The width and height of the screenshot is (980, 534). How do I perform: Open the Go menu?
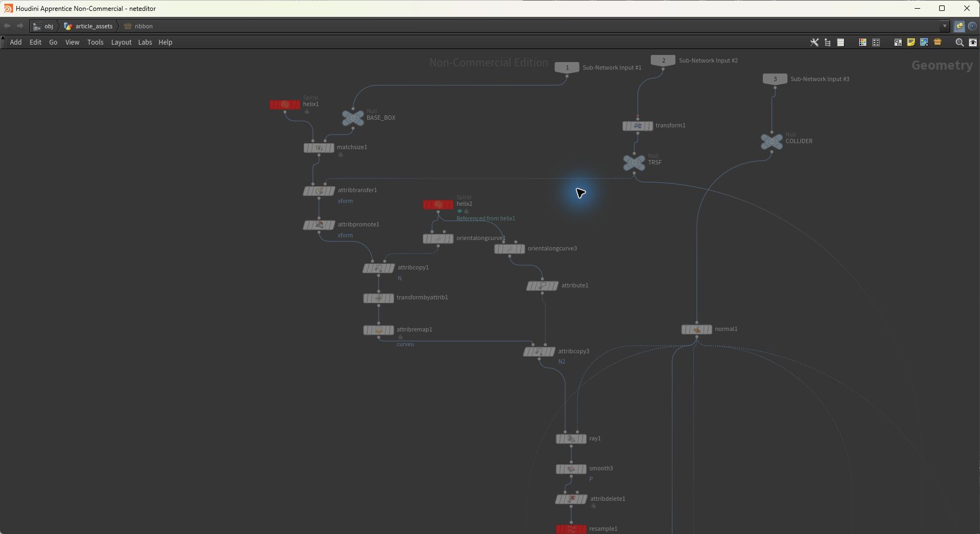coord(53,42)
